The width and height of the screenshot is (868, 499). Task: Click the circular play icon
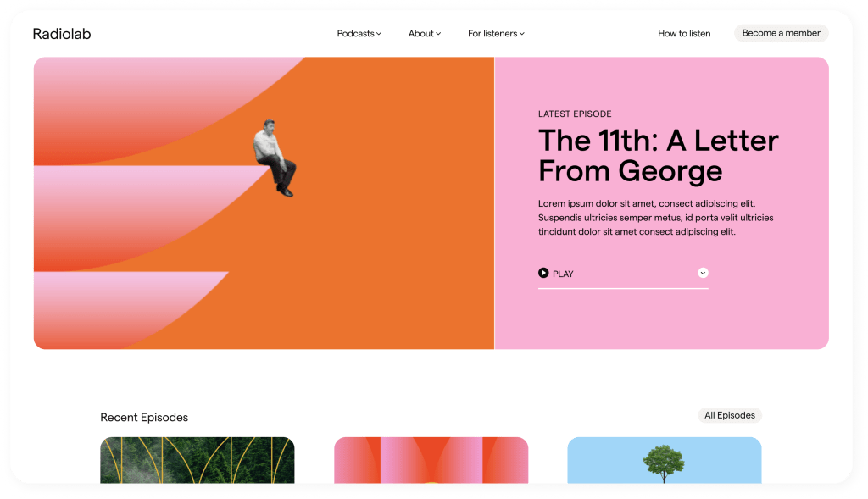[x=543, y=273]
